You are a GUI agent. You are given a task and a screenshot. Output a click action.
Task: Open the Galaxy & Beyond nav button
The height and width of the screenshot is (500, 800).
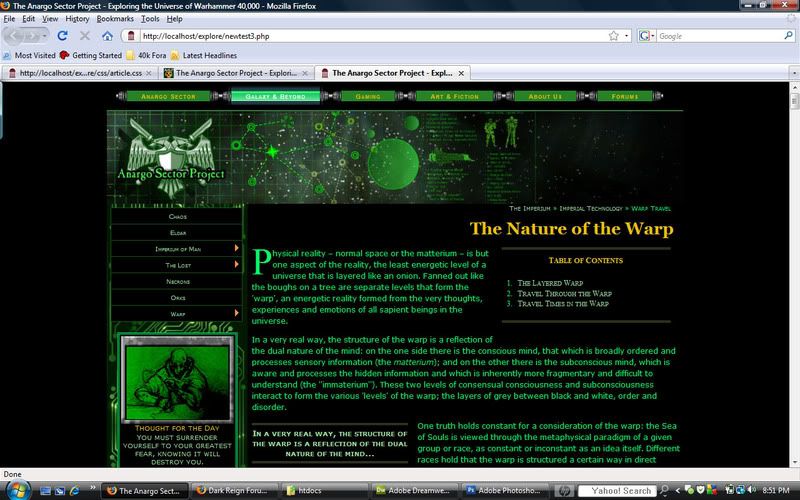pyautogui.click(x=275, y=96)
